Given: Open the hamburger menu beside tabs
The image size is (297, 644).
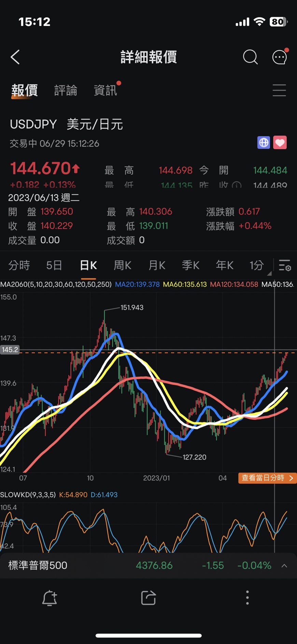Looking at the screenshot, I should [279, 90].
